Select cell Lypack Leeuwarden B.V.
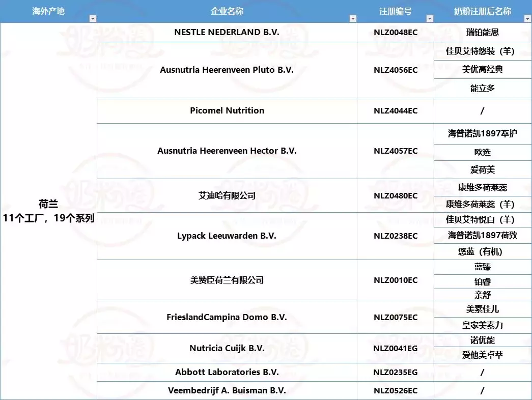532x400 pixels. click(x=227, y=236)
